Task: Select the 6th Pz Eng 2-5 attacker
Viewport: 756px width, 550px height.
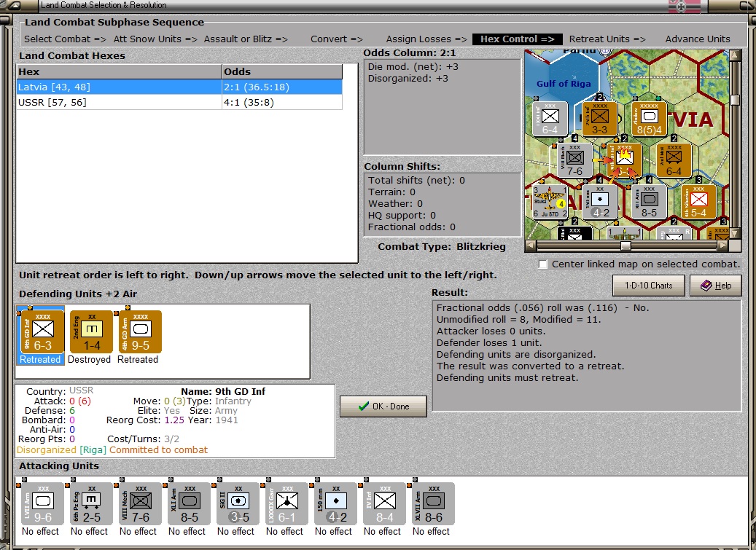Action: (x=91, y=504)
